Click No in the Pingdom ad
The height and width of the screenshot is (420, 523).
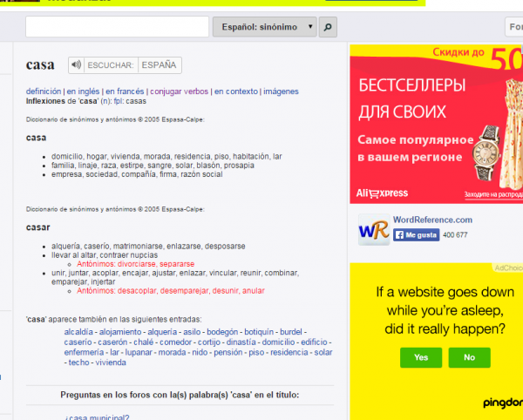click(469, 357)
